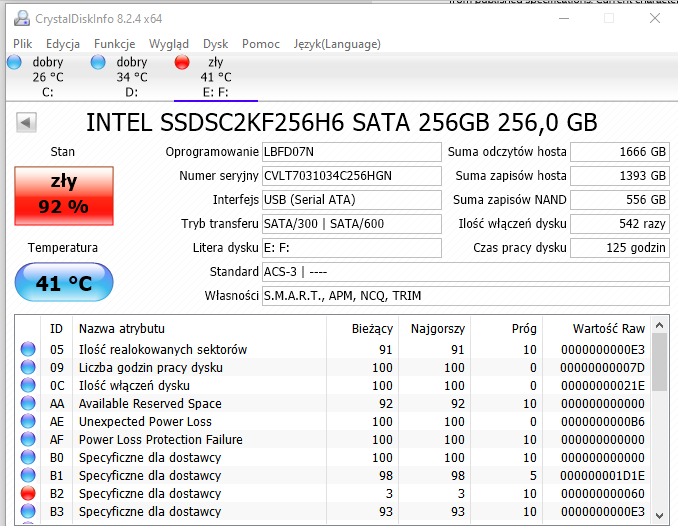Click raw value 000000001D1E
The height and width of the screenshot is (526, 678).
coord(602,475)
